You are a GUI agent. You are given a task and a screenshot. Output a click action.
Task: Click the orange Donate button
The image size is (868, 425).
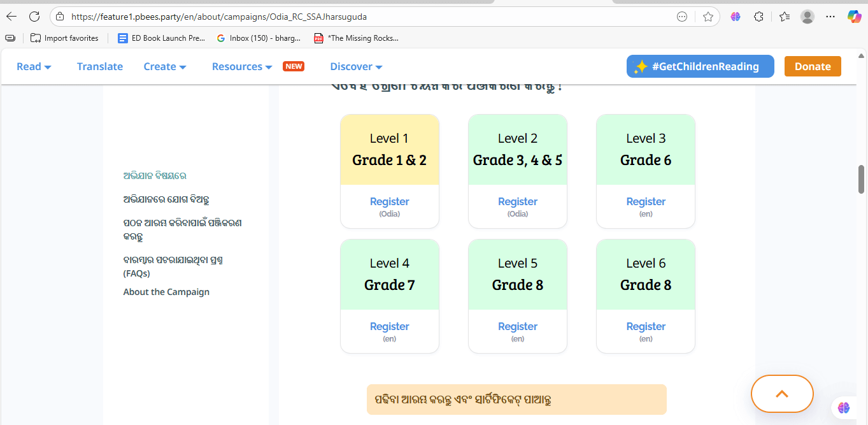point(812,66)
